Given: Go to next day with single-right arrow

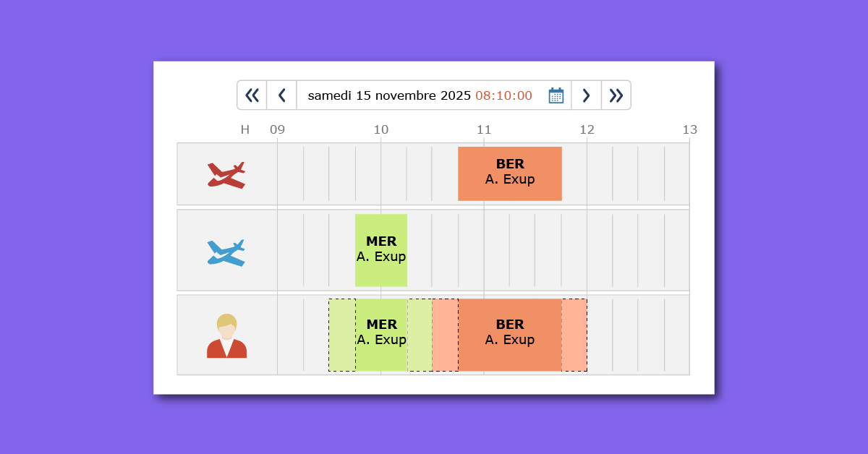Looking at the screenshot, I should (586, 95).
